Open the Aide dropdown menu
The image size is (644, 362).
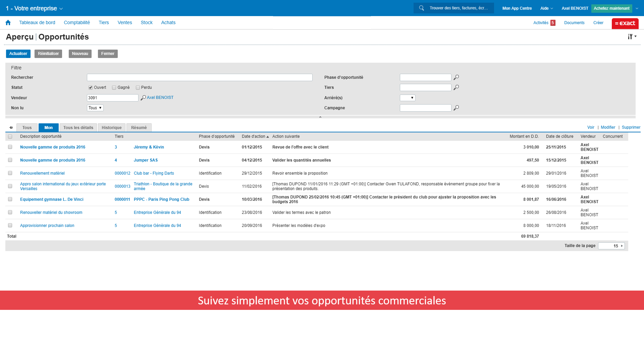click(x=547, y=7)
